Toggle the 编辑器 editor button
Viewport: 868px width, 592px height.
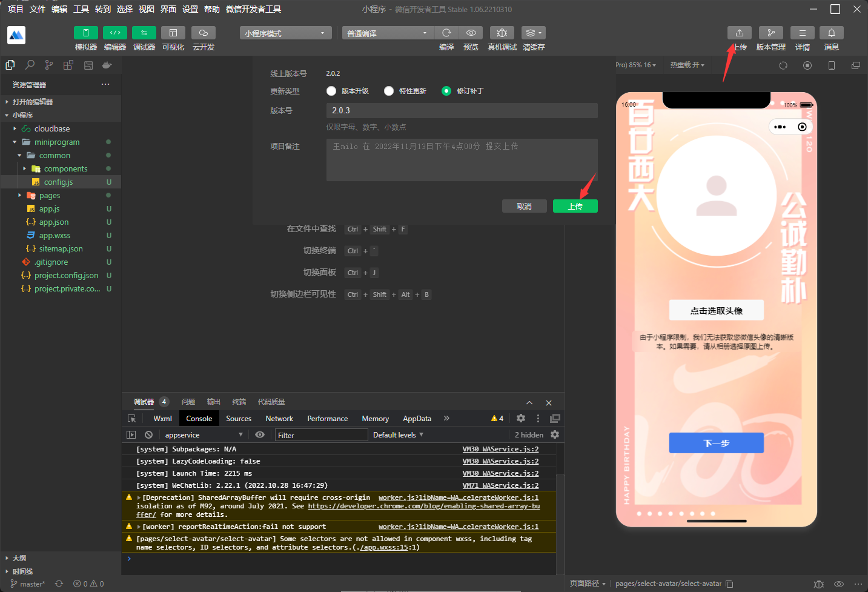tap(114, 33)
